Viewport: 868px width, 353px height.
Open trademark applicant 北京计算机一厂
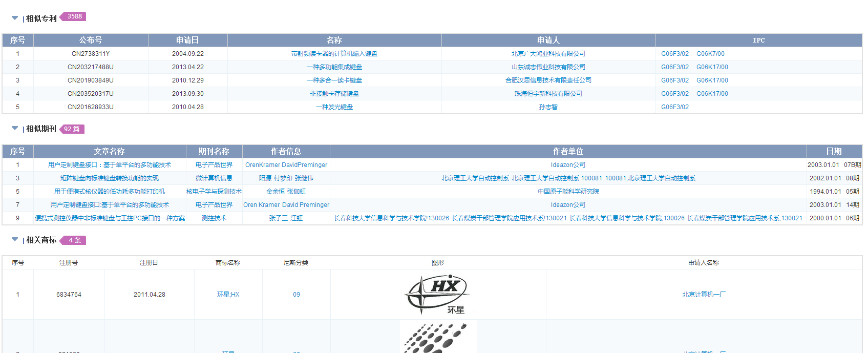[703, 295]
